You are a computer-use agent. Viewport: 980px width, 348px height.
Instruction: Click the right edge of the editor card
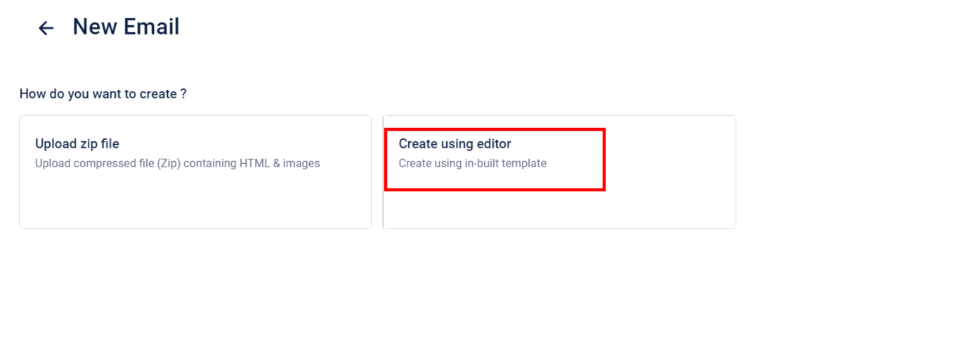pos(736,172)
